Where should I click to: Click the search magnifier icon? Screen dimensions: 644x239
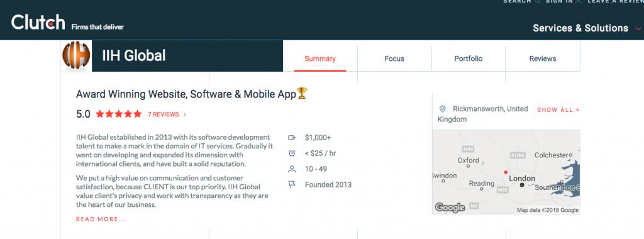point(538,2)
